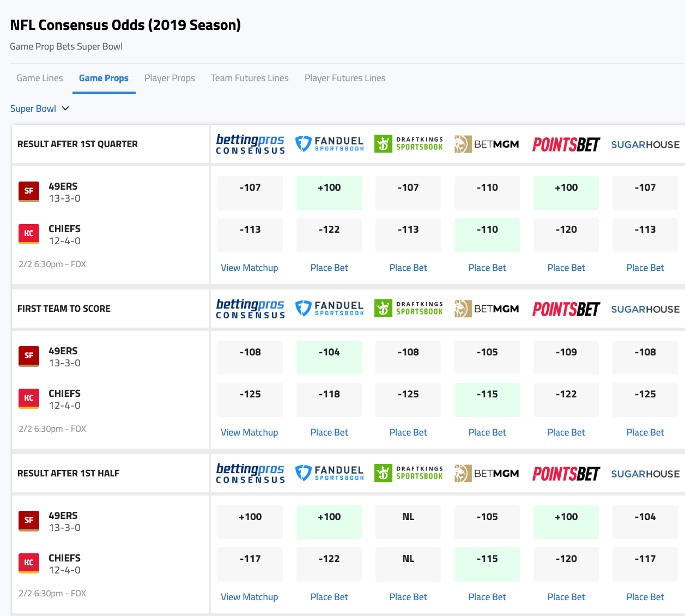685x616 pixels.
Task: Place Bet at BetMGM for First Team To Score
Action: coord(487,432)
